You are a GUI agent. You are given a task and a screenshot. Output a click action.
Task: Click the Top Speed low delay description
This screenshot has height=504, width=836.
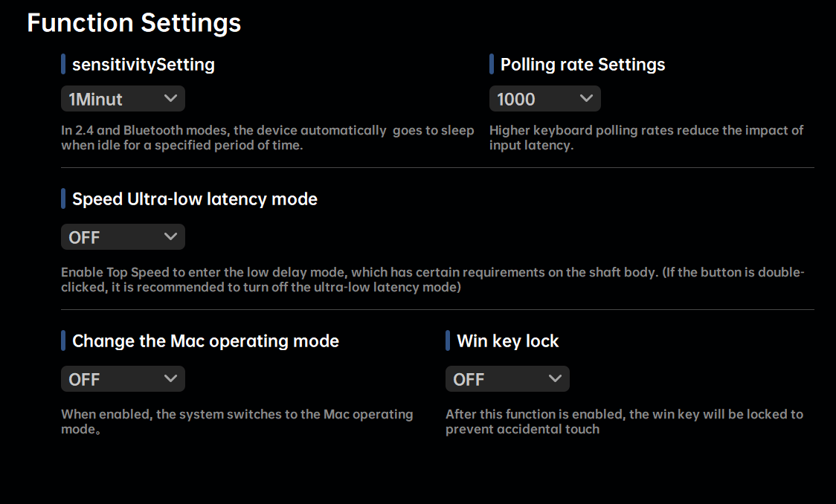pos(432,280)
